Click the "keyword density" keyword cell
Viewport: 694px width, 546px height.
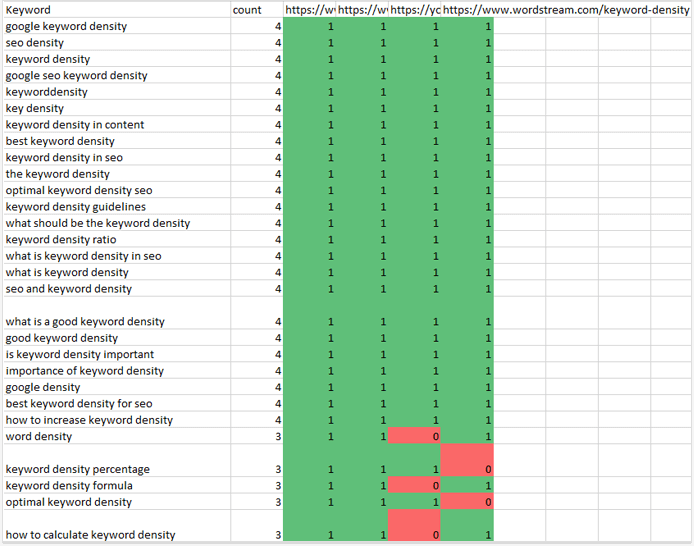117,59
